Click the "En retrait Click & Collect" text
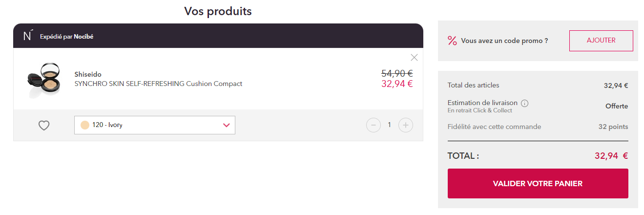This screenshot has width=644, height=215. click(480, 110)
